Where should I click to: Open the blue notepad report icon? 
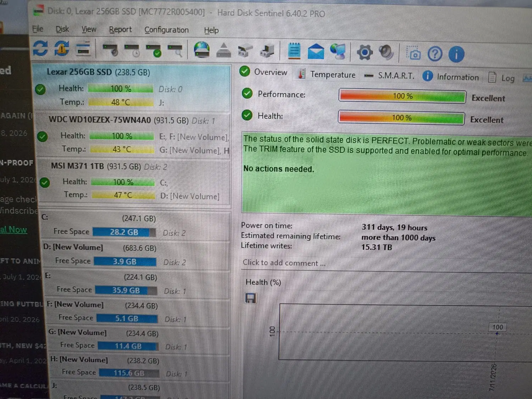[x=294, y=51]
